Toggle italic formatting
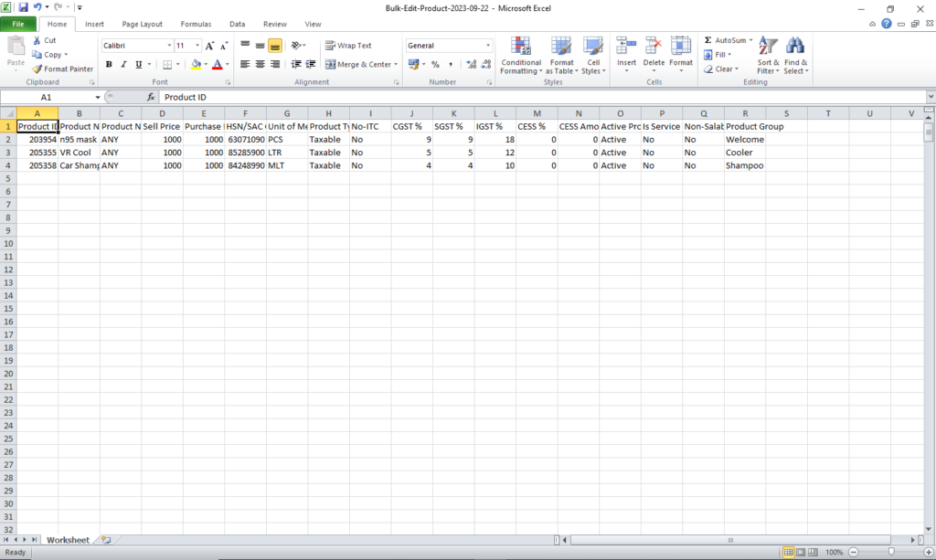This screenshot has height=560, width=936. (x=122, y=64)
